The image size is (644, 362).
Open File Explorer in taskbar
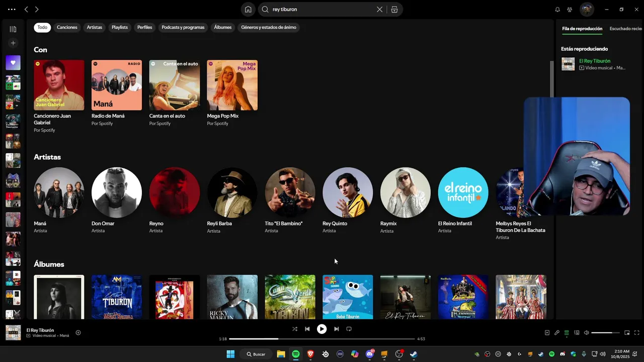click(281, 354)
